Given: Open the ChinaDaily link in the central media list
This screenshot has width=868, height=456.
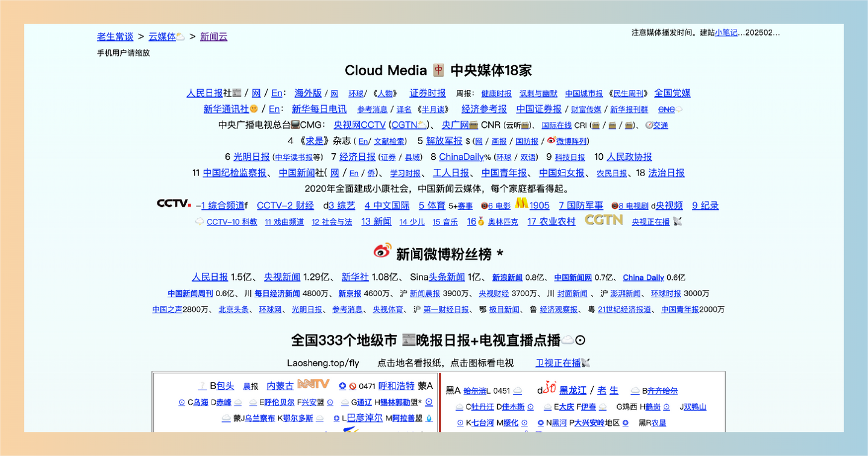Looking at the screenshot, I should 461,157.
